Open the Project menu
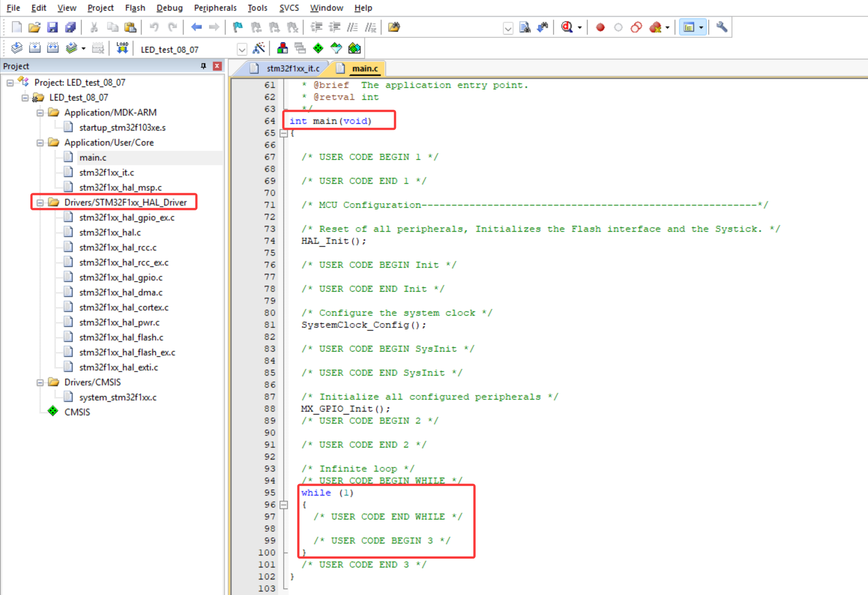The image size is (868, 595). (100, 8)
